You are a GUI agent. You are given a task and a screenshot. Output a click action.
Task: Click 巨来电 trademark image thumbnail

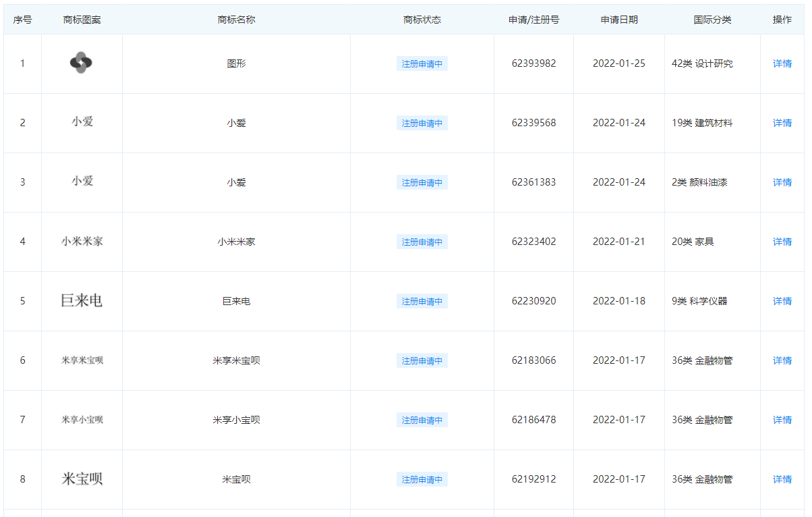tap(82, 300)
